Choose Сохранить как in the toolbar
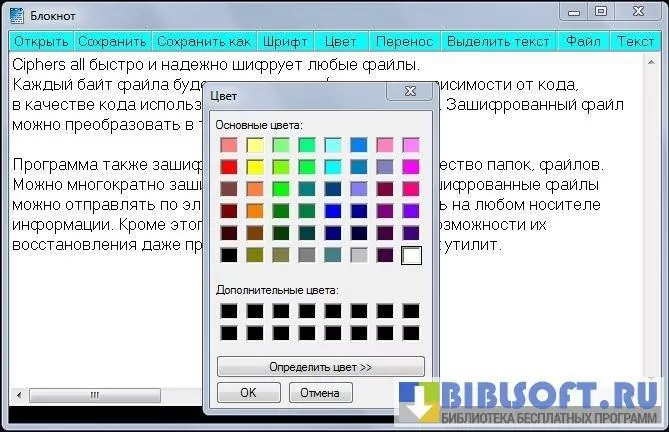The image size is (669, 432). 204,42
